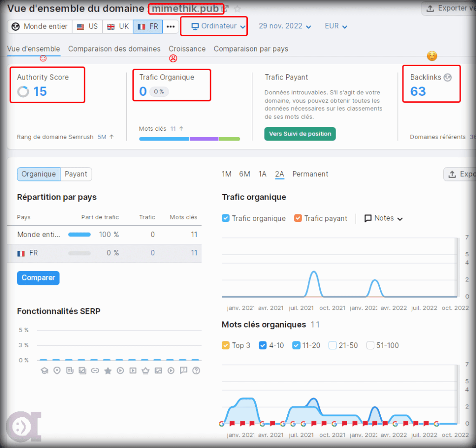Switch to Comparaison des domaines tab
Screen dimensions: 476x448
(114, 49)
